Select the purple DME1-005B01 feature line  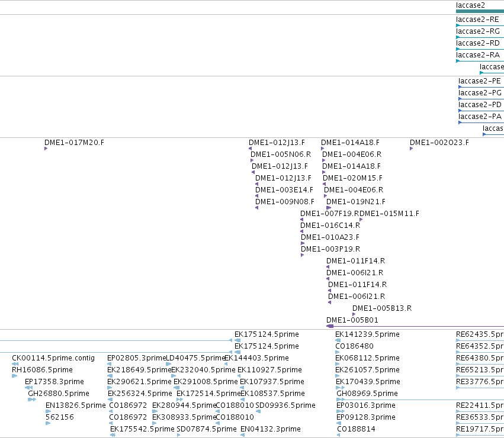click(x=415, y=326)
